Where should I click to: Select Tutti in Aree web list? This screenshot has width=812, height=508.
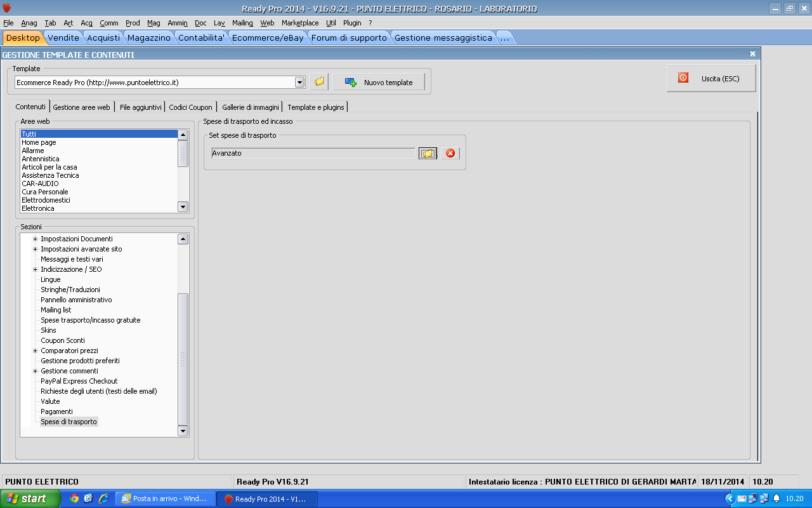[x=99, y=134]
